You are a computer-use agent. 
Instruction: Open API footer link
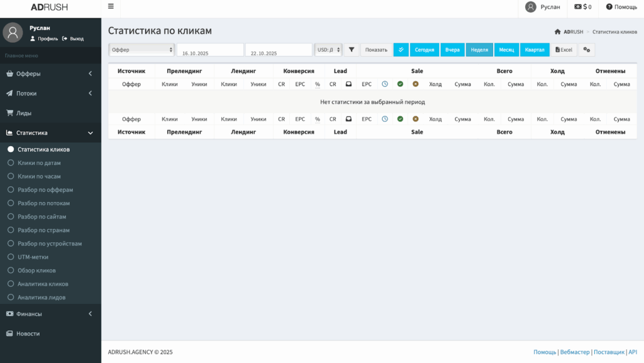point(633,352)
